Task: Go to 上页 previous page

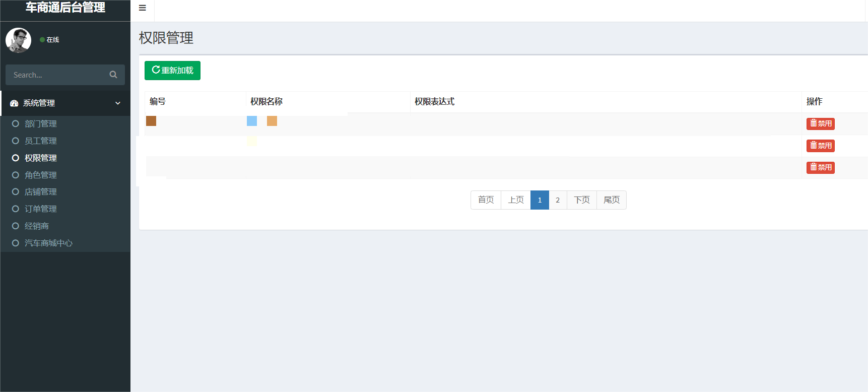Action: [x=516, y=200]
